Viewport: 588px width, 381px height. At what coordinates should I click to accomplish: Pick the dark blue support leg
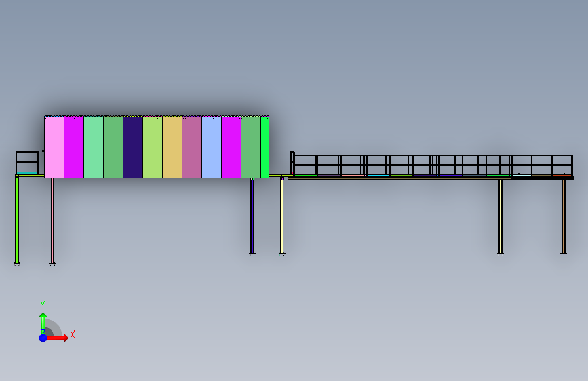(x=252, y=216)
